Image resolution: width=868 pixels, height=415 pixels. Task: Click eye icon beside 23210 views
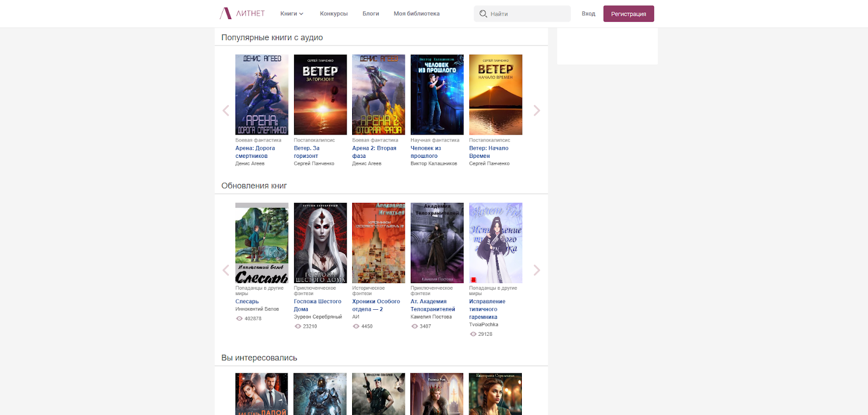click(298, 327)
